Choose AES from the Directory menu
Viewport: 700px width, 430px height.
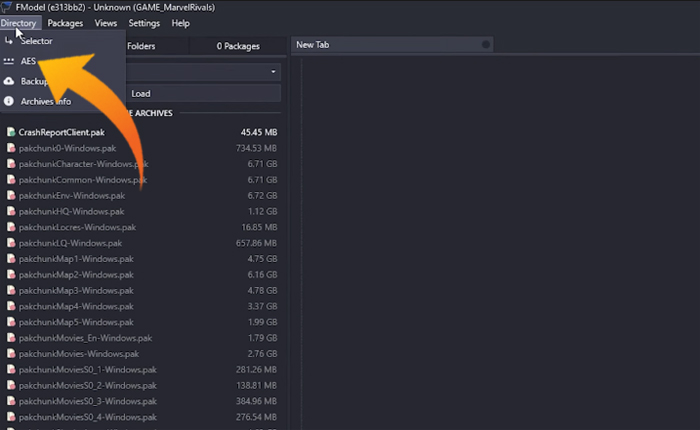coord(29,61)
